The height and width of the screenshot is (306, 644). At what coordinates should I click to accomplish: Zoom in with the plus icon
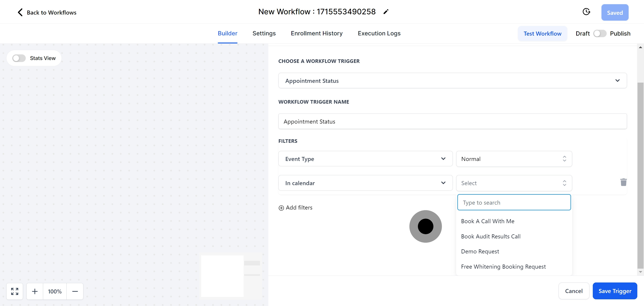[35, 291]
